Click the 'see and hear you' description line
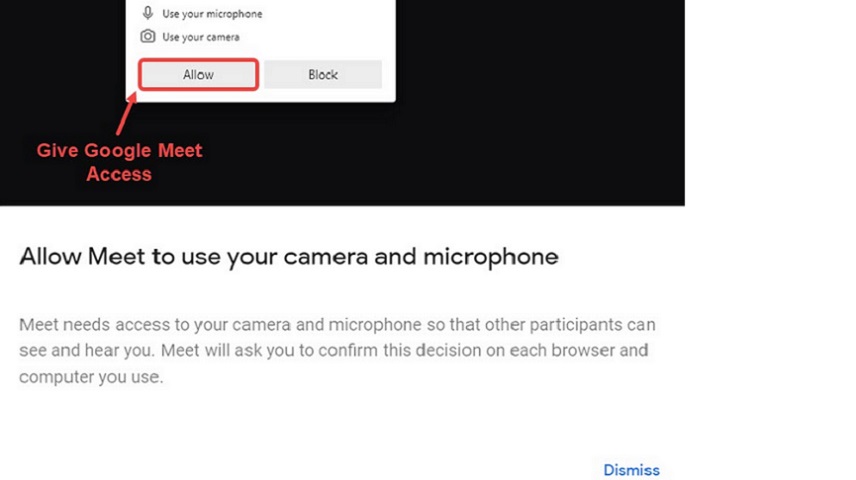The width and height of the screenshot is (856, 480). [x=334, y=350]
